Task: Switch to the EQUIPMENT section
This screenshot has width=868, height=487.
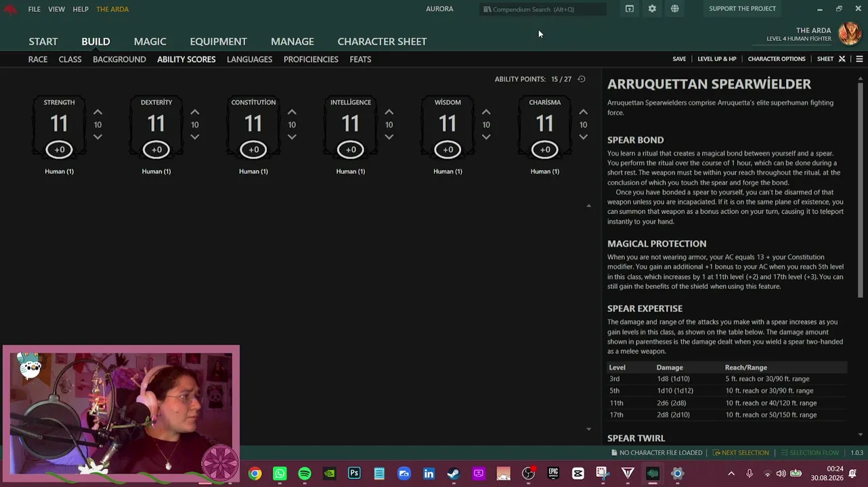Action: click(x=218, y=41)
